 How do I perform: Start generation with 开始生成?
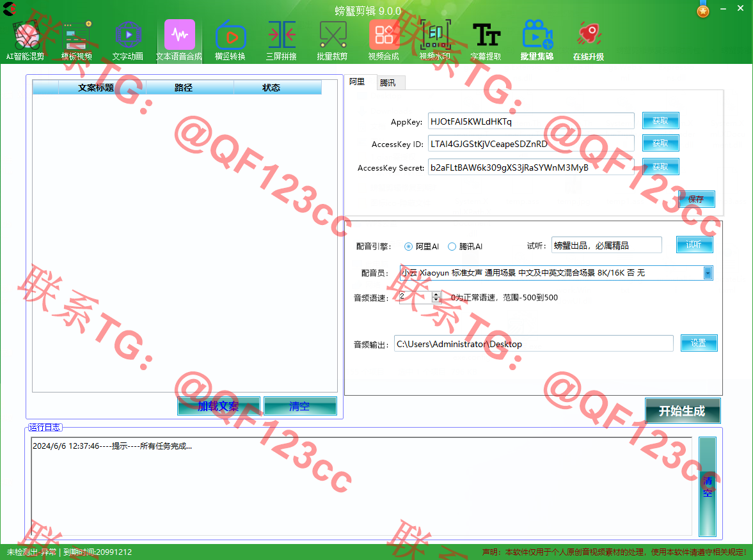point(683,411)
